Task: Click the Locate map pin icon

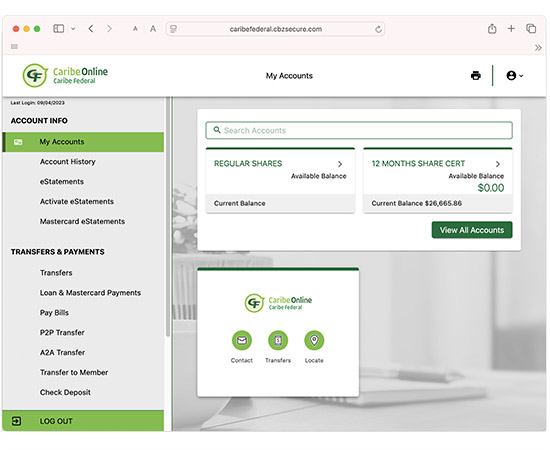Action: coord(314,340)
